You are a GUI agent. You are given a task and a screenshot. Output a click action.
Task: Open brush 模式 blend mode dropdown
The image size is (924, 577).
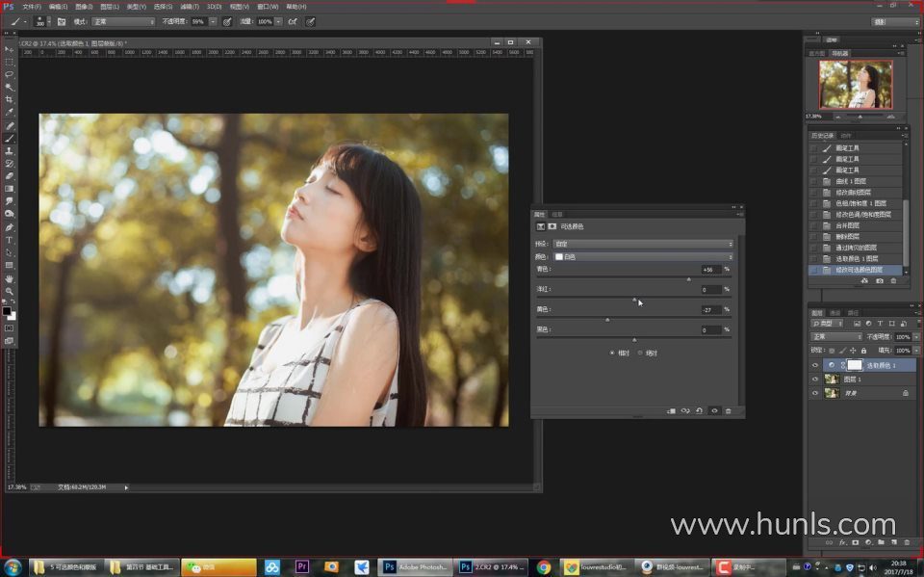(123, 22)
